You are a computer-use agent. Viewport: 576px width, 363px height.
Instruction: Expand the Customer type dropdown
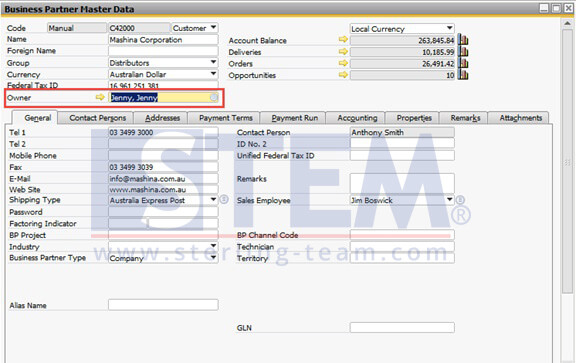[213, 28]
